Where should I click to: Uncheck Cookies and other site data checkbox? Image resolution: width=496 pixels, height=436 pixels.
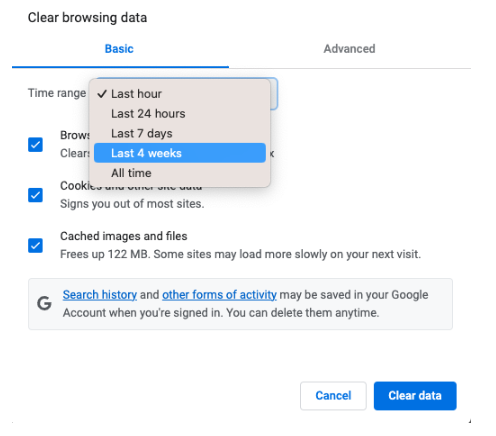[35, 195]
